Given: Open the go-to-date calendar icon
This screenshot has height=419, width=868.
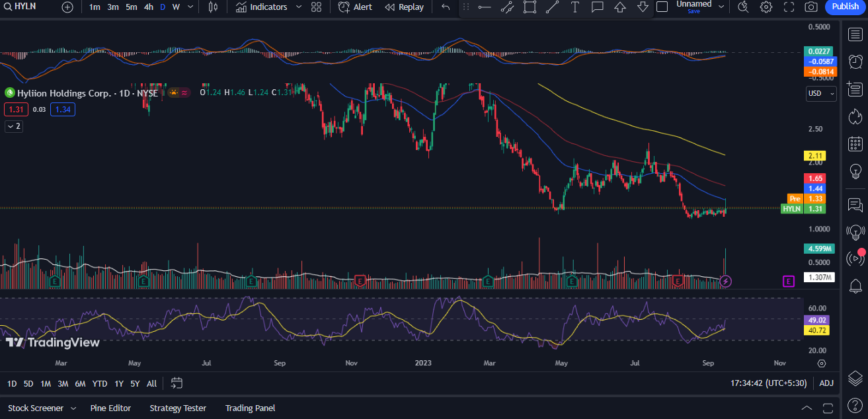Looking at the screenshot, I should click(x=177, y=383).
